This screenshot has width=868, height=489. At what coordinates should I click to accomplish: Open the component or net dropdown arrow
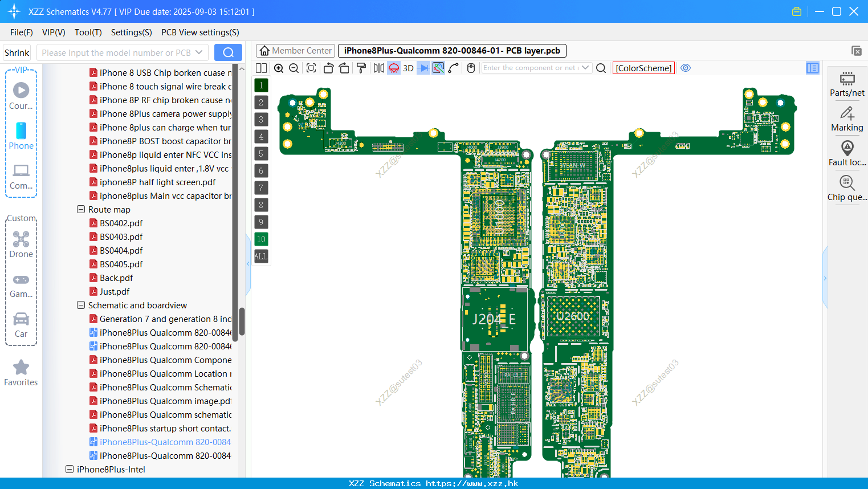[585, 68]
